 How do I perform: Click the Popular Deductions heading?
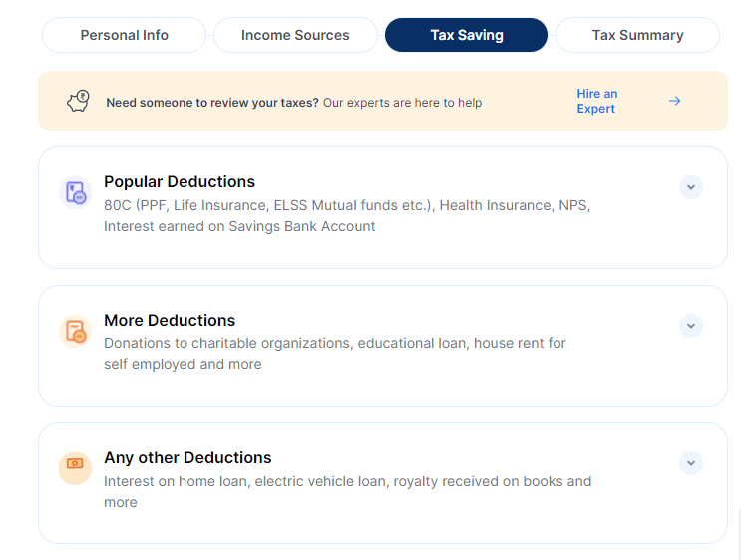pos(180,181)
